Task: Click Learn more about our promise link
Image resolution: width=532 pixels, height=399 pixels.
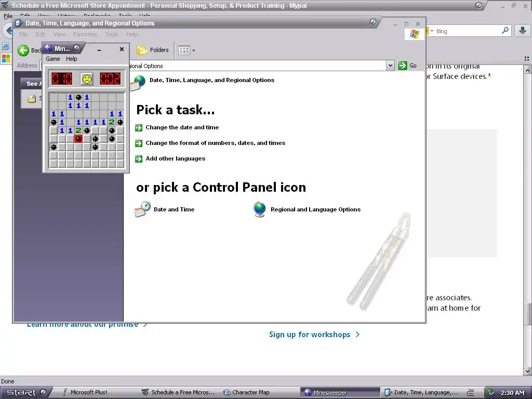Action: [87, 325]
